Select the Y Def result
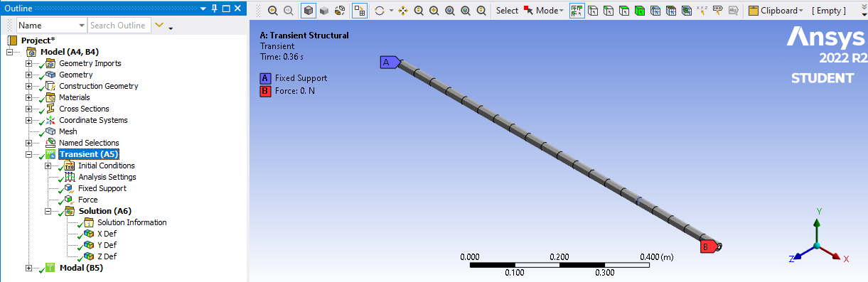Image resolution: width=868 pixels, height=282 pixels. click(107, 245)
